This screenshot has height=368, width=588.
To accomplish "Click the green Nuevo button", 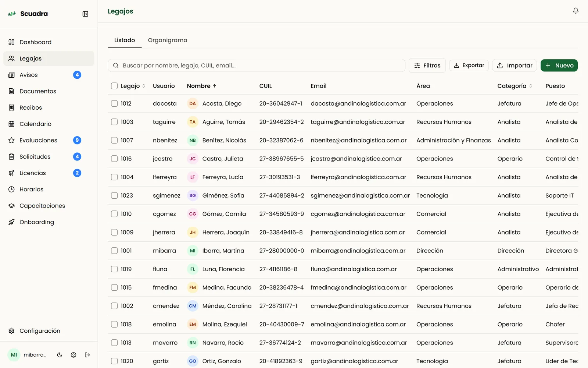I will 559,66.
